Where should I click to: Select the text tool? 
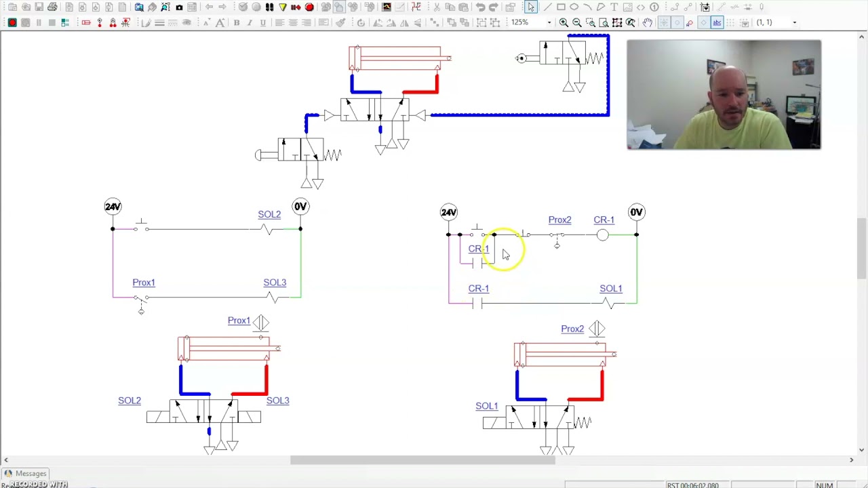pyautogui.click(x=614, y=7)
